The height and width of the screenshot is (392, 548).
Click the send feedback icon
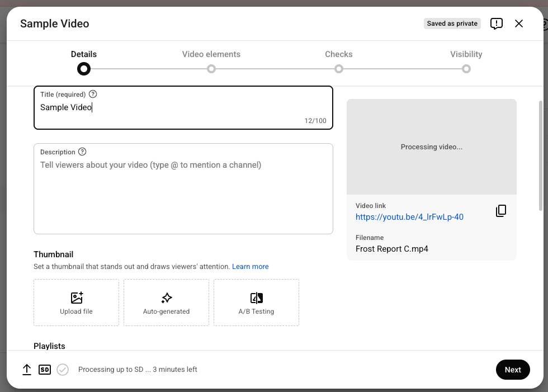[x=496, y=23]
